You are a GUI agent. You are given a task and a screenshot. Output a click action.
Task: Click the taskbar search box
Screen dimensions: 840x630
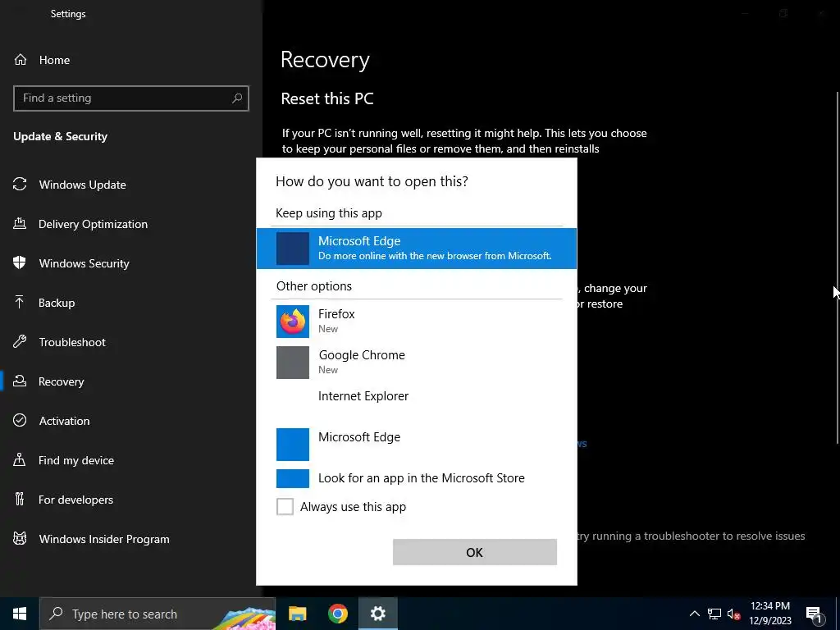(x=157, y=614)
